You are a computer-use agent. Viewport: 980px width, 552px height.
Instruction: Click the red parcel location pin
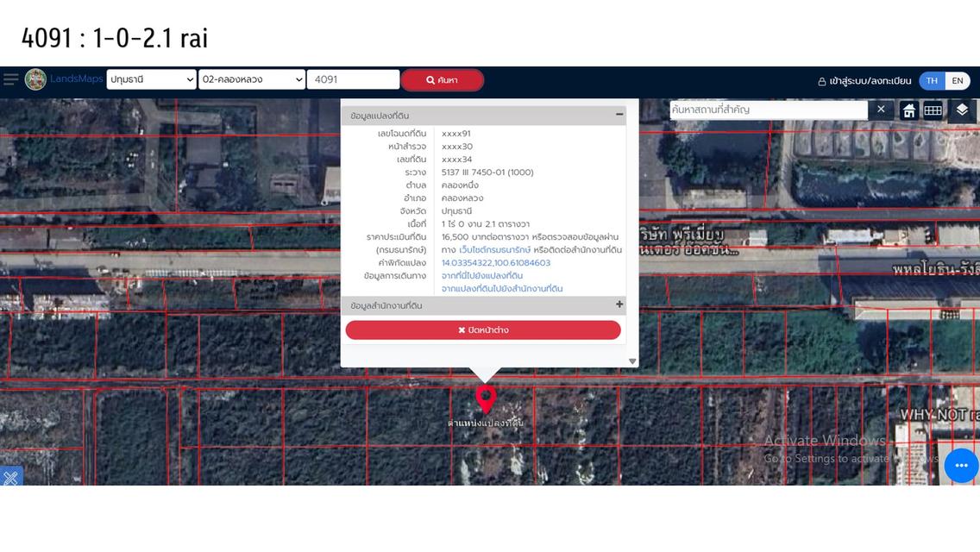(486, 399)
